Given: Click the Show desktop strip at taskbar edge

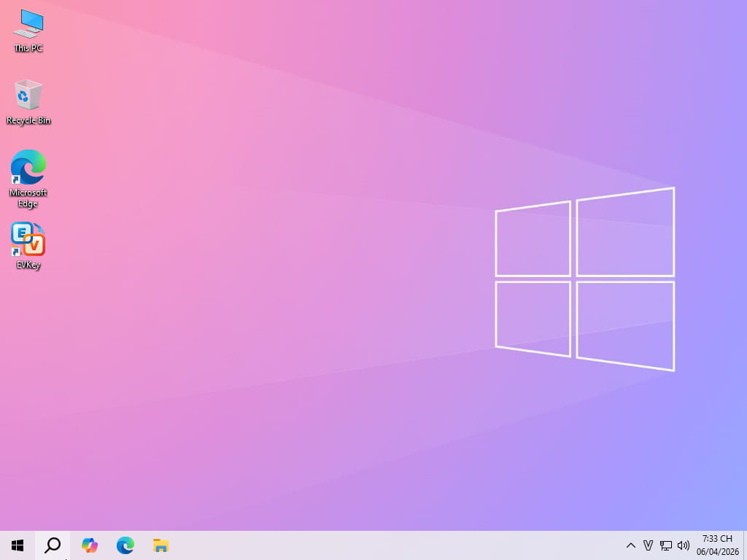Looking at the screenshot, I should [x=745, y=545].
